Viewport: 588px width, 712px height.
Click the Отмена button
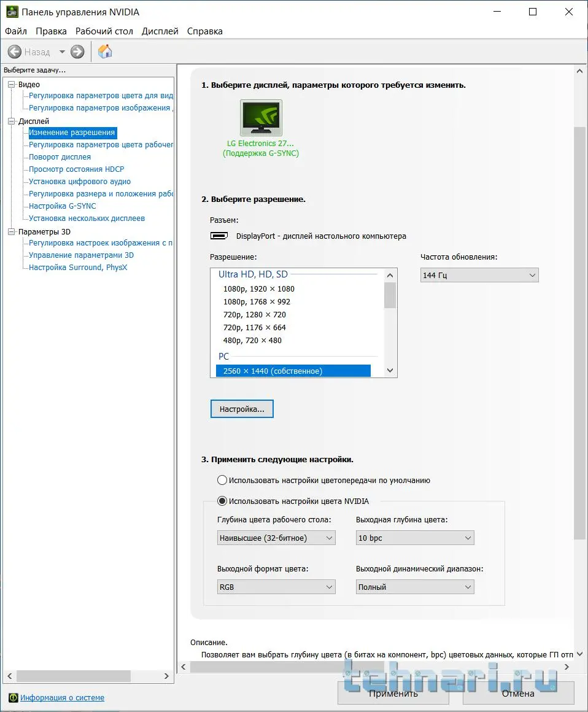click(518, 693)
